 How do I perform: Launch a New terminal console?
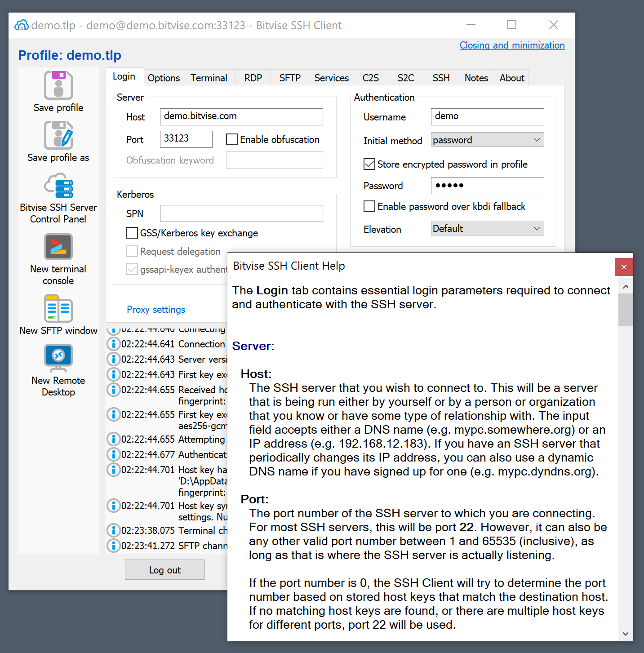[x=58, y=247]
